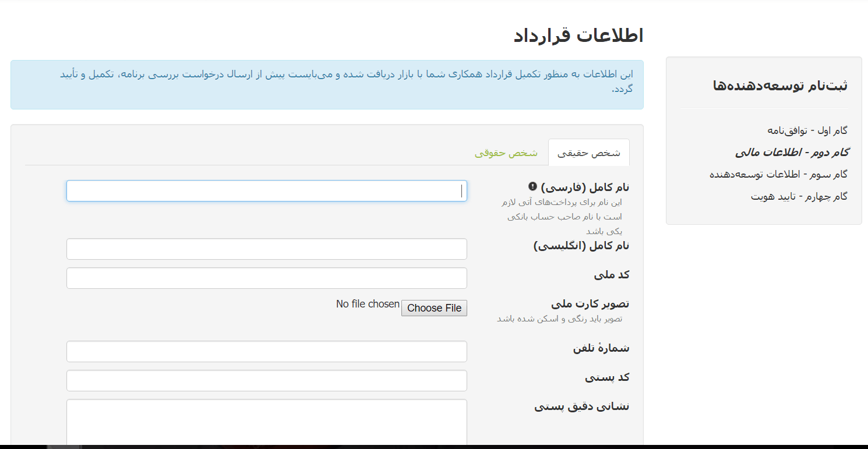Click the کد پستی label
The height and width of the screenshot is (449, 868).
(607, 377)
